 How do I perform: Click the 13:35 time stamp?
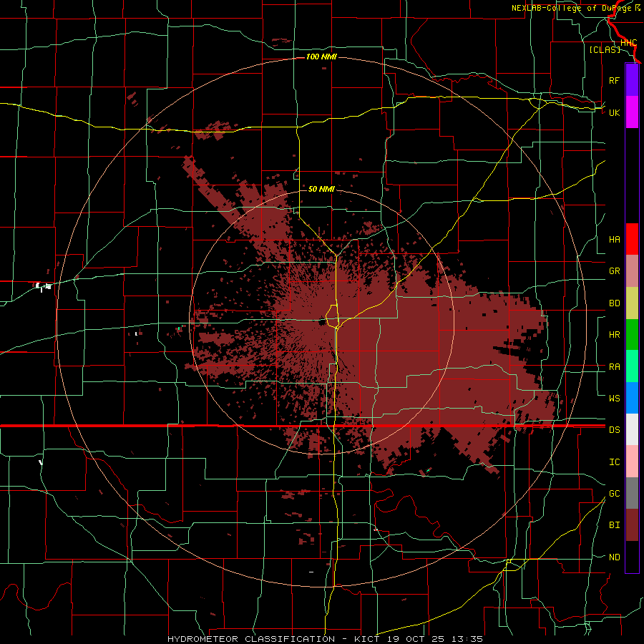click(466, 639)
